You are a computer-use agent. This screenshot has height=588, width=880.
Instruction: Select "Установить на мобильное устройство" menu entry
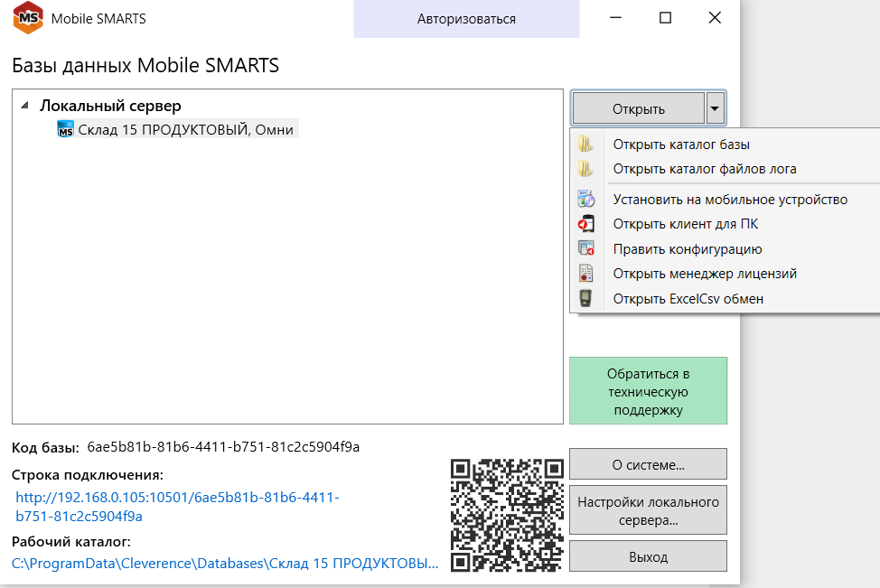[725, 200]
